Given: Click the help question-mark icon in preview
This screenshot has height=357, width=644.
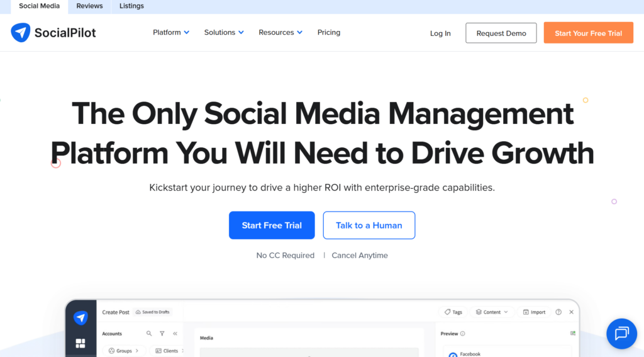Looking at the screenshot, I should click(x=558, y=312).
